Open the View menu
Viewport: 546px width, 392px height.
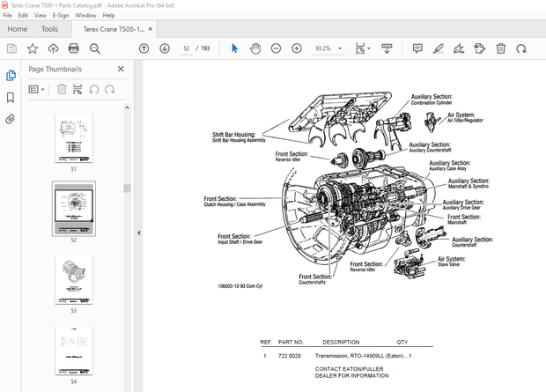tap(40, 15)
